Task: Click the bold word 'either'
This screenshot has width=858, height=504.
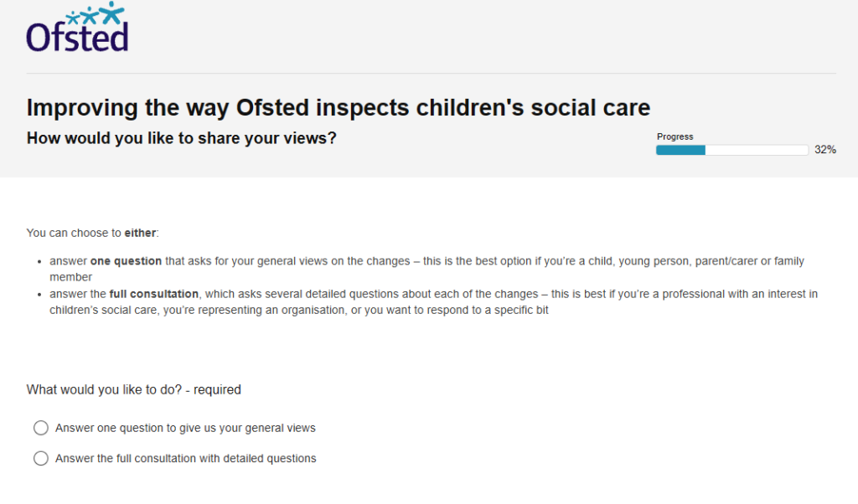Action: click(140, 233)
